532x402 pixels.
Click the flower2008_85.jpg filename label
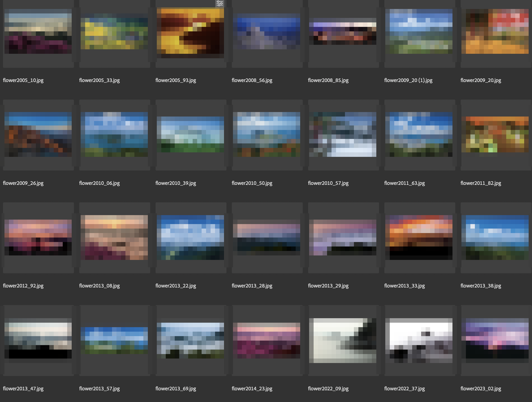pyautogui.click(x=328, y=80)
